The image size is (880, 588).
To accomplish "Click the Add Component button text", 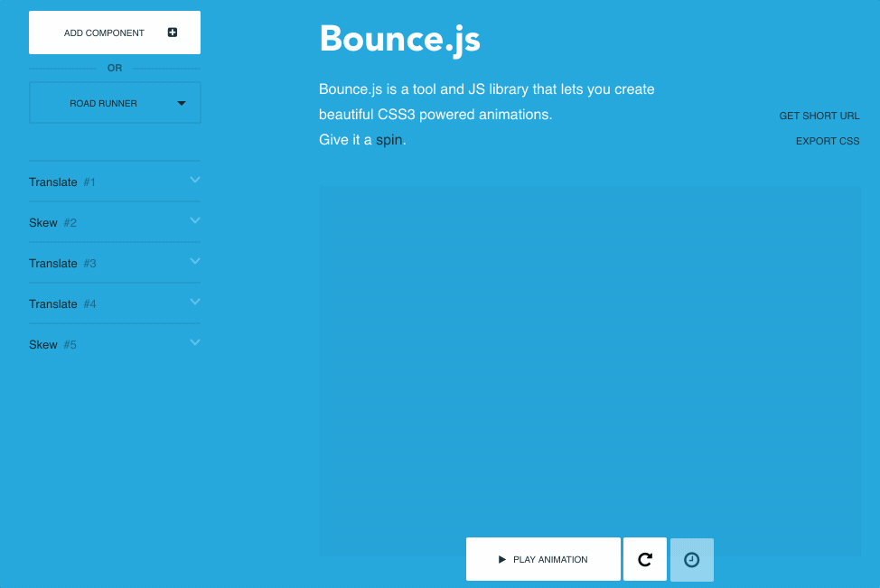I will tap(104, 33).
